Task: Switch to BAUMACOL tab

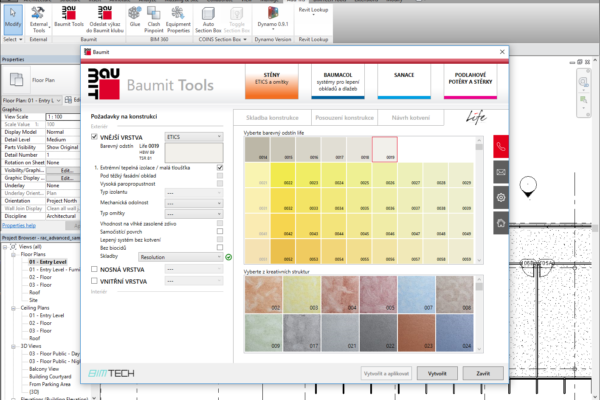Action: pyautogui.click(x=338, y=82)
